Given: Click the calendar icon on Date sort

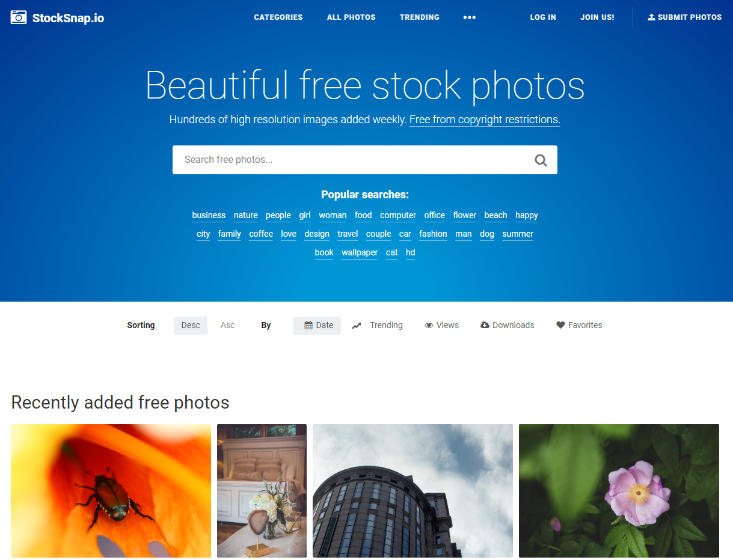Looking at the screenshot, I should coord(308,325).
